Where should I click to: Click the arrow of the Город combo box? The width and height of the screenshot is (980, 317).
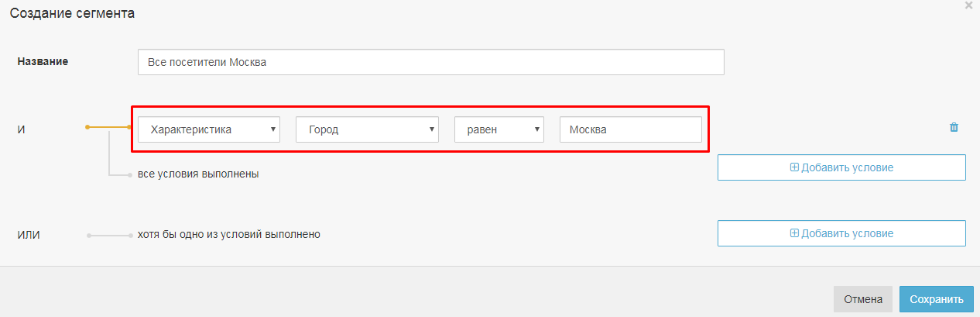pyautogui.click(x=431, y=129)
